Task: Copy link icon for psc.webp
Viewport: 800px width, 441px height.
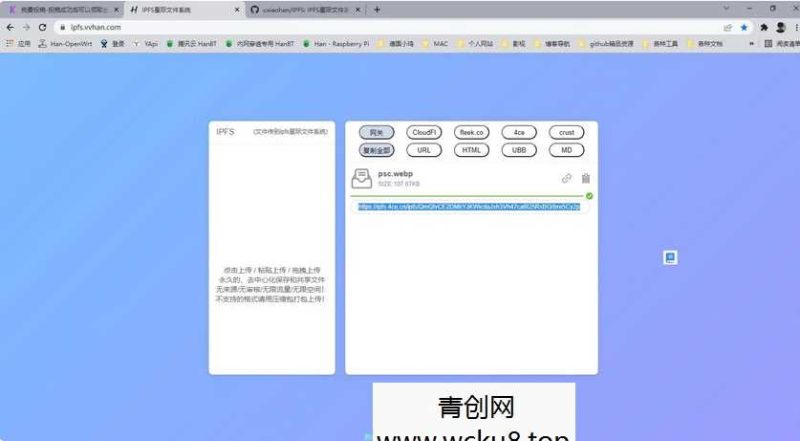Action: point(566,178)
